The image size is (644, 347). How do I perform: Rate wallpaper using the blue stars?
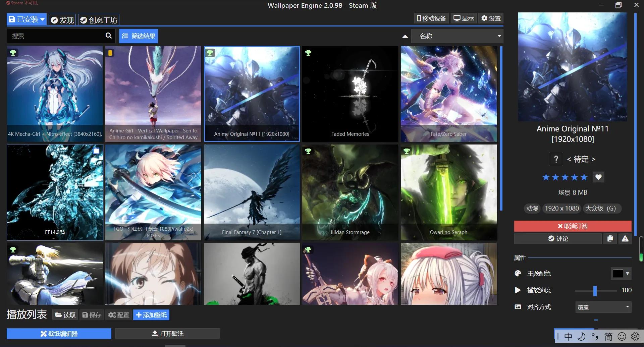pyautogui.click(x=565, y=177)
